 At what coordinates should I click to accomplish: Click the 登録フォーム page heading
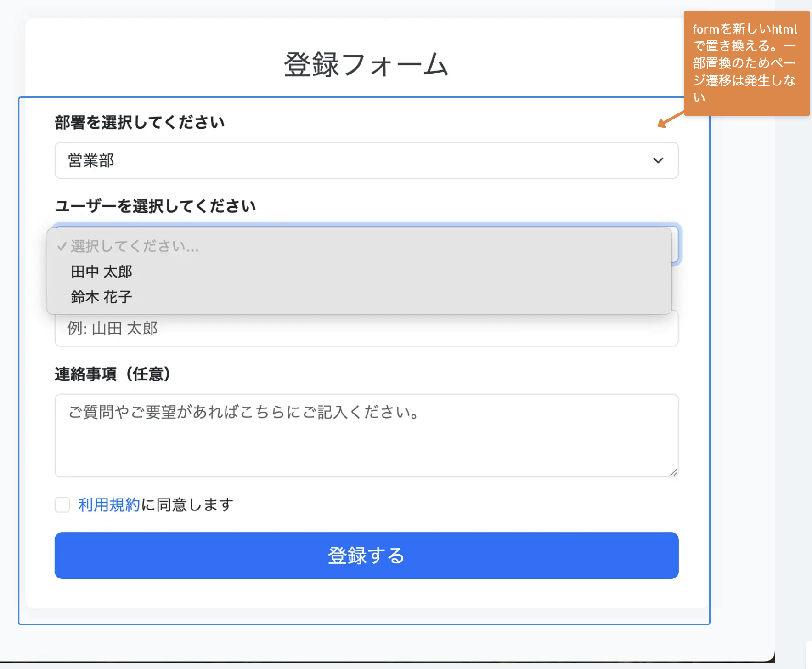pyautogui.click(x=366, y=64)
